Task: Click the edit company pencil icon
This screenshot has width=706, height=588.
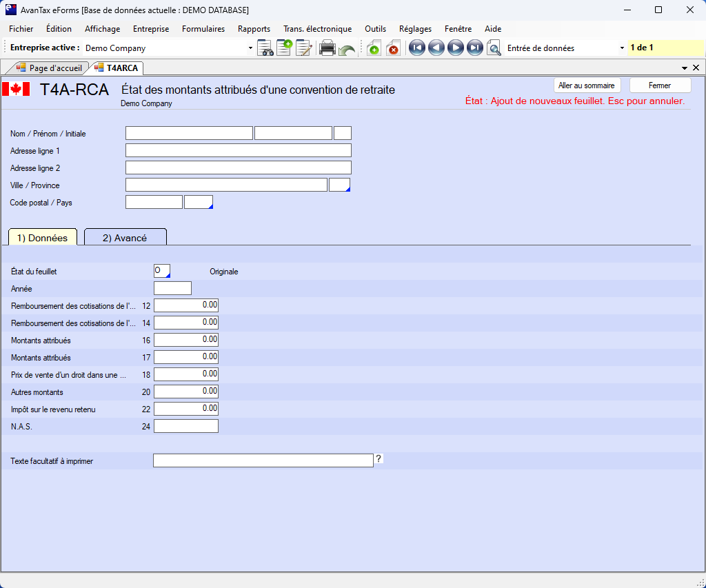Action: [303, 48]
